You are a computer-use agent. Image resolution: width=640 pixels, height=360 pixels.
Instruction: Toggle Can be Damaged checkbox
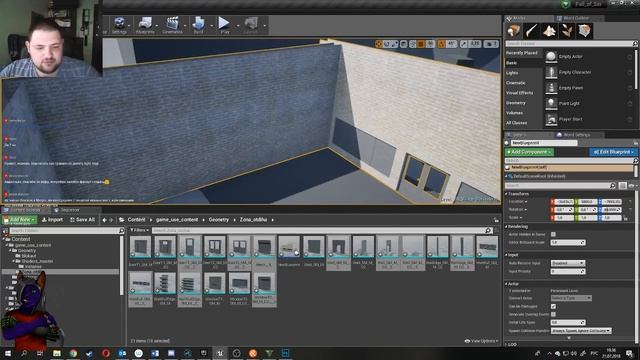(x=553, y=306)
